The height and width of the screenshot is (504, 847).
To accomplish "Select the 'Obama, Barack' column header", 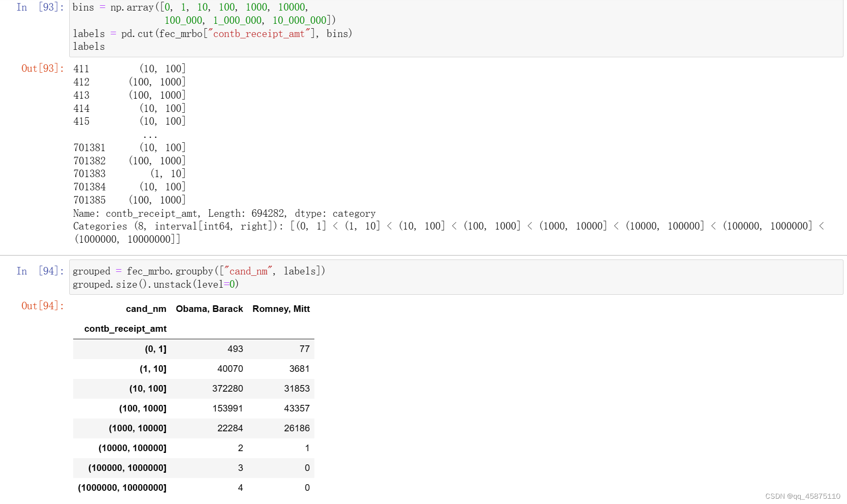I will coord(209,309).
